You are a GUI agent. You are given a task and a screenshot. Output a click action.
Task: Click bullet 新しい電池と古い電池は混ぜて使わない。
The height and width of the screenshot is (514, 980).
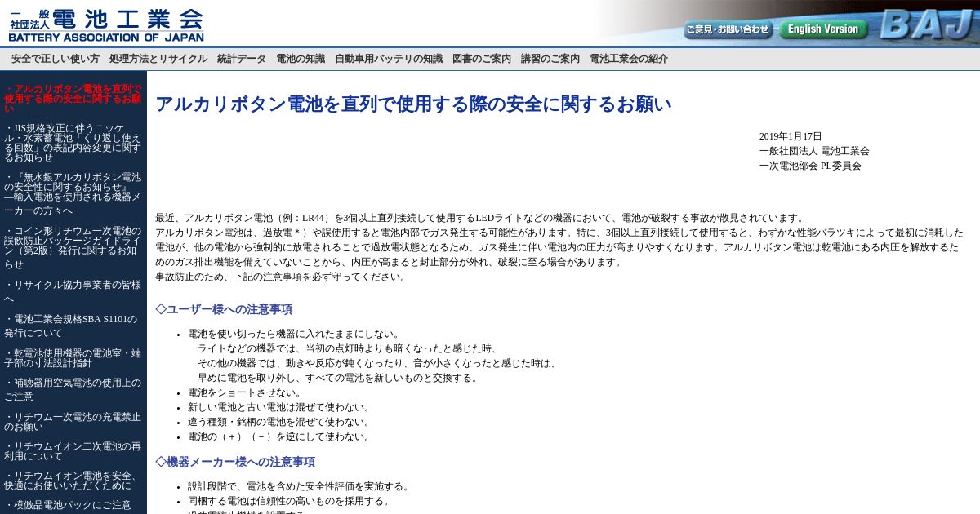tap(279, 407)
